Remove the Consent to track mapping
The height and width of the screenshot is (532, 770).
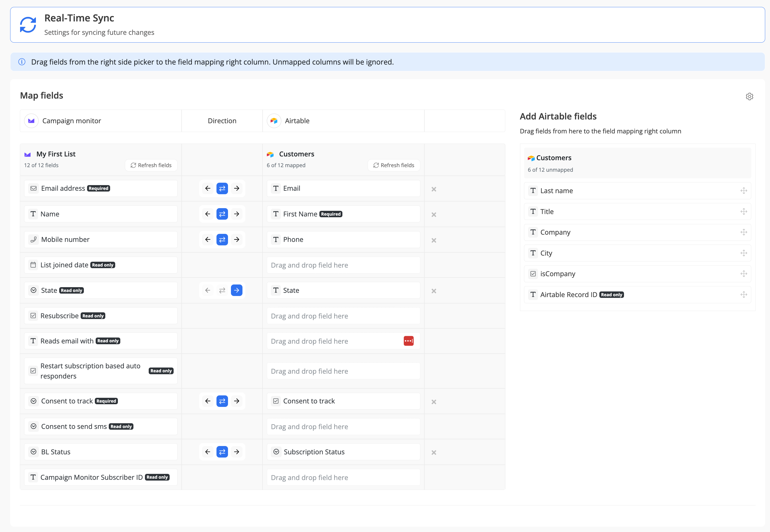click(x=434, y=402)
